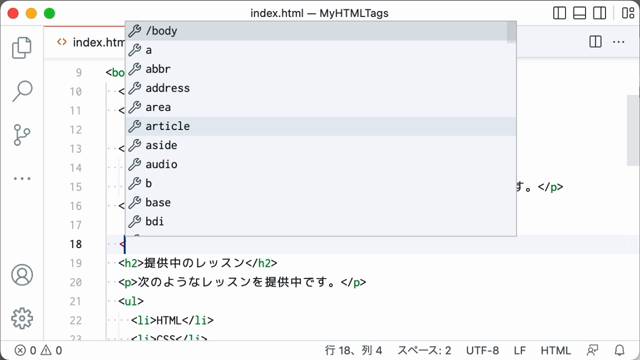The image size is (640, 360).
Task: Change language mode from HTML
Action: (556, 350)
